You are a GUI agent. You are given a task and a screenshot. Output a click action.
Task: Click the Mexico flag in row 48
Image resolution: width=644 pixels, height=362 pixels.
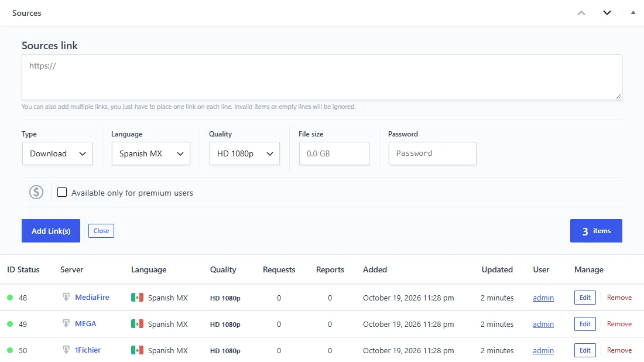137,297
